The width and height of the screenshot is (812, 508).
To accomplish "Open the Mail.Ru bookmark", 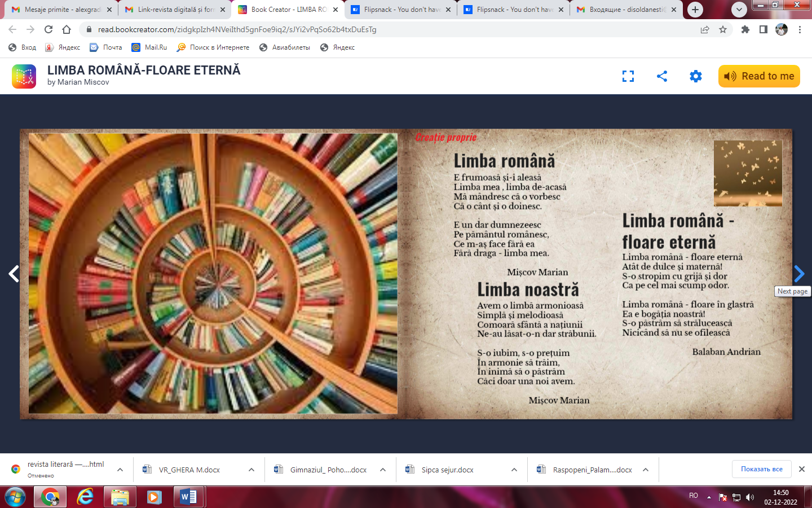I will click(x=149, y=47).
